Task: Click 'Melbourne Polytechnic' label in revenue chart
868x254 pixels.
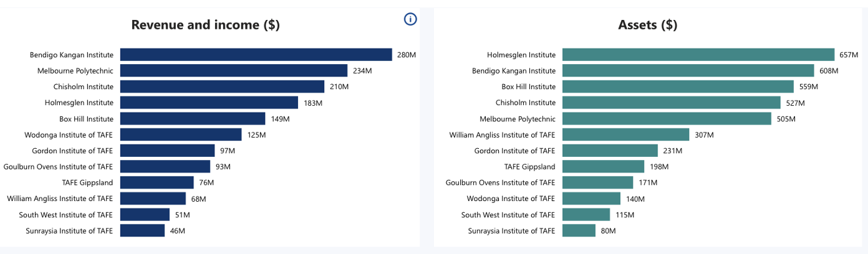Action: click(75, 71)
